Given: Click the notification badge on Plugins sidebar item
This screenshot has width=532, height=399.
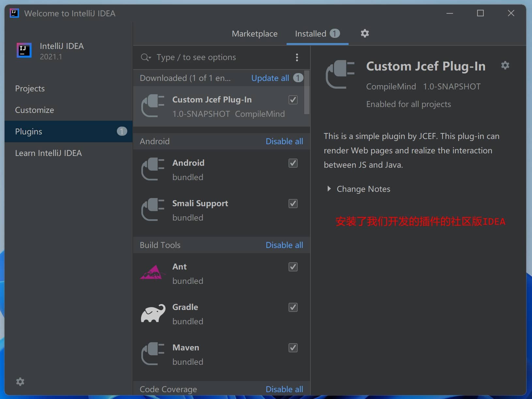Looking at the screenshot, I should point(122,131).
